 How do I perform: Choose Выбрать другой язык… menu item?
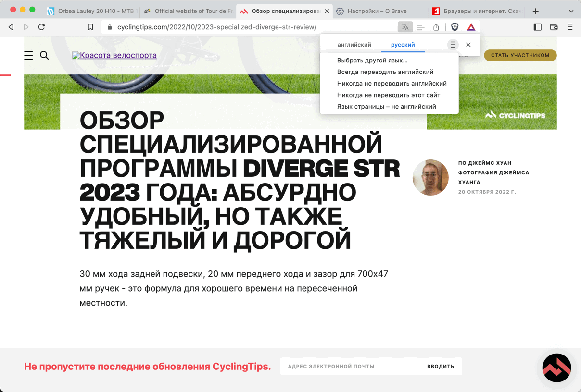click(389, 61)
